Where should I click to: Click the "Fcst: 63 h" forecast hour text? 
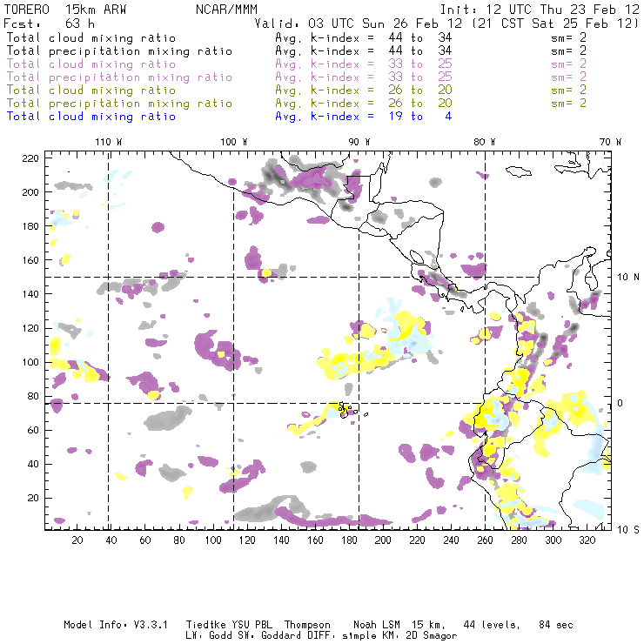tap(49, 23)
